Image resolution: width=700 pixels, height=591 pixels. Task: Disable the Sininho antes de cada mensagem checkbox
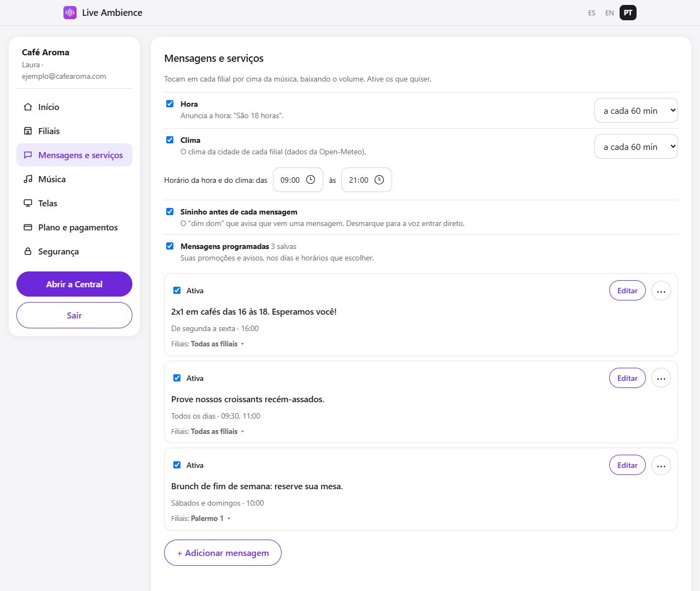click(170, 211)
